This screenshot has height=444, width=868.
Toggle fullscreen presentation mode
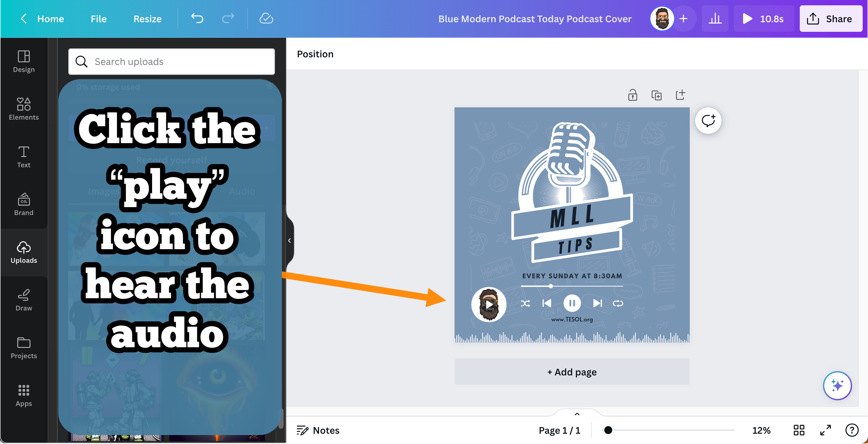(825, 430)
